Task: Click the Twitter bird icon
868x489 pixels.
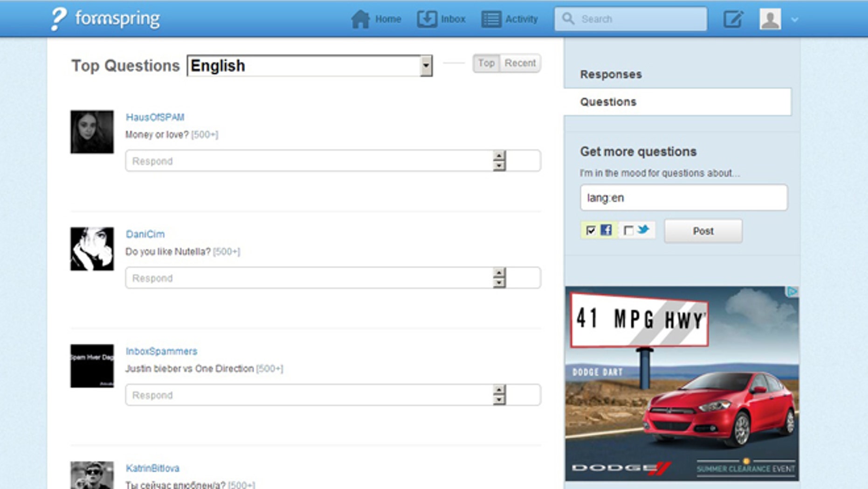Action: click(644, 230)
